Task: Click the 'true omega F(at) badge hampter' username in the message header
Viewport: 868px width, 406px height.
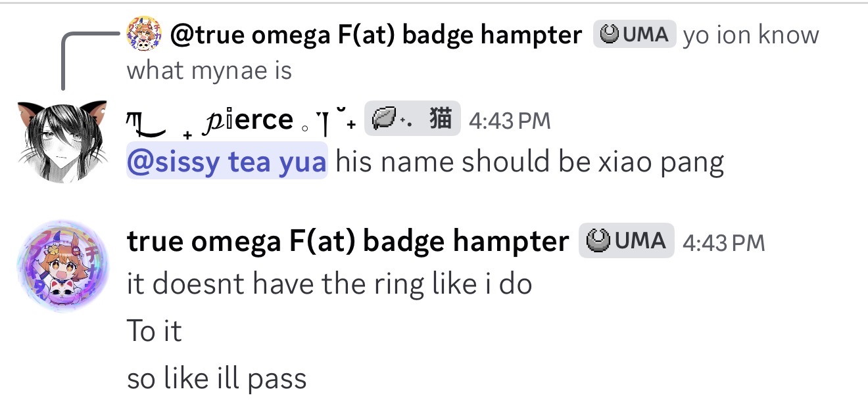Action: (x=347, y=242)
